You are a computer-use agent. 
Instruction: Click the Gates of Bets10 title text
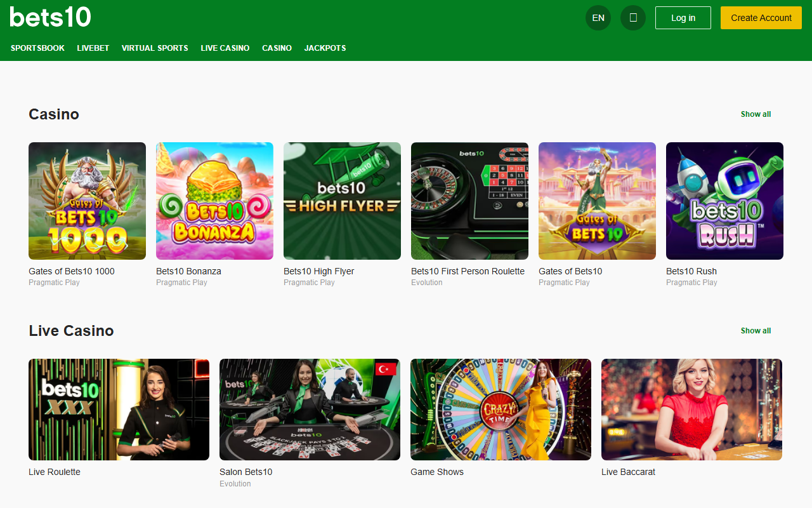pos(570,271)
